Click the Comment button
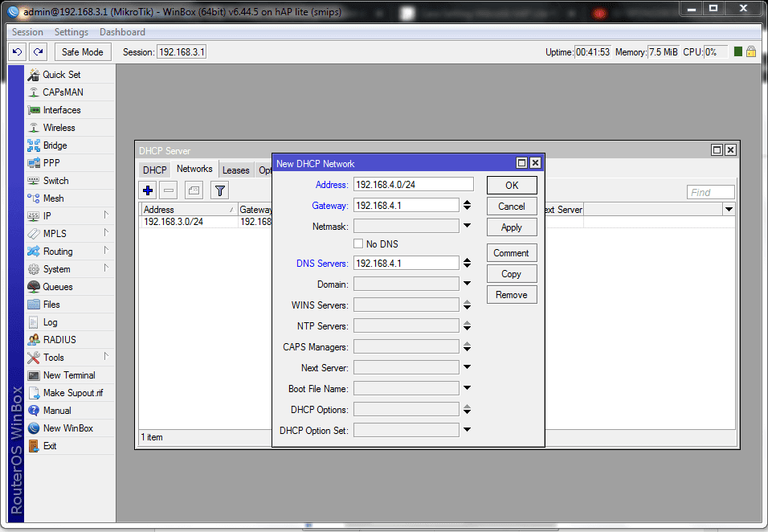Viewport: 768px width, 532px height. pos(512,253)
